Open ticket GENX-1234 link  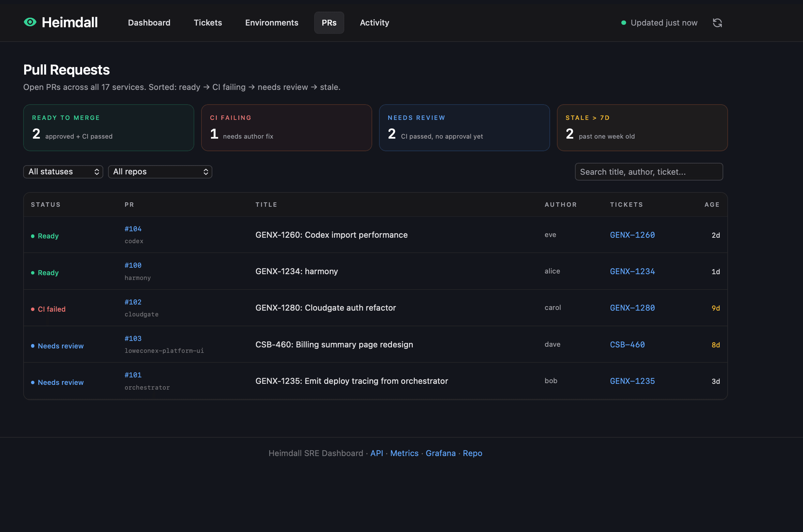632,271
